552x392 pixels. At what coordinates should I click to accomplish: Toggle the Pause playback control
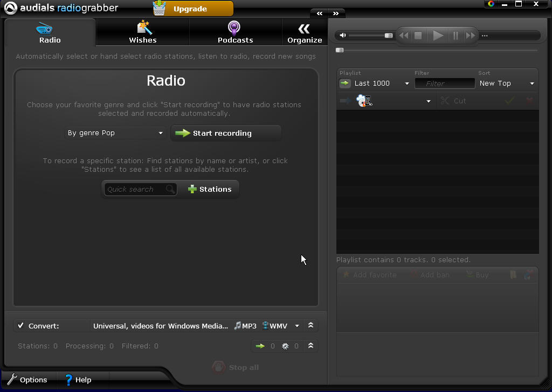coord(455,35)
